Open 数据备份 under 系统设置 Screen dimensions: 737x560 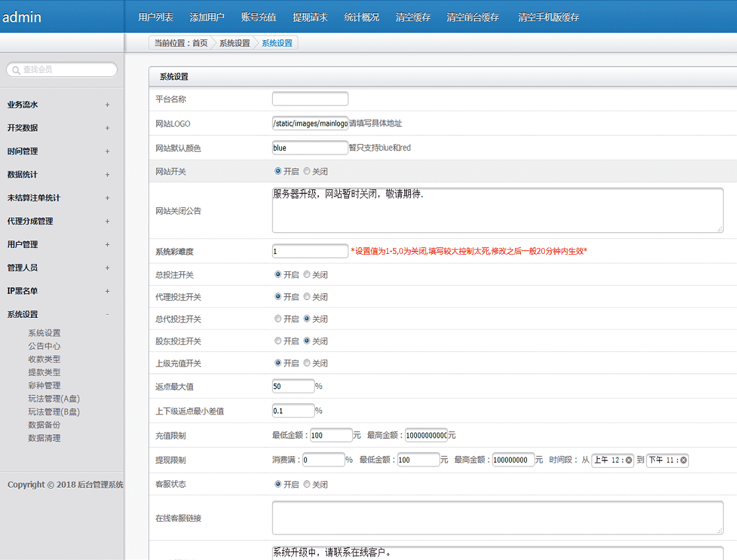point(44,425)
